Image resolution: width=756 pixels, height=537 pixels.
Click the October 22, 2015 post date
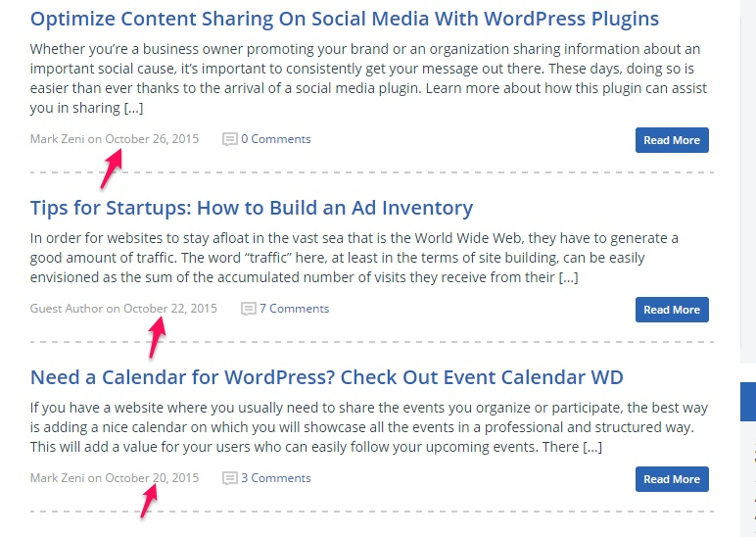[x=170, y=309]
